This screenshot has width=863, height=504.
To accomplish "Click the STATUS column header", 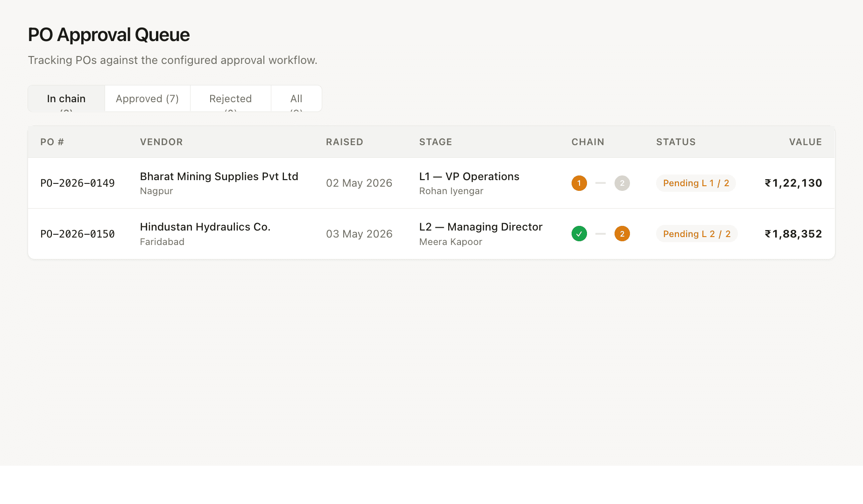I will click(x=676, y=142).
